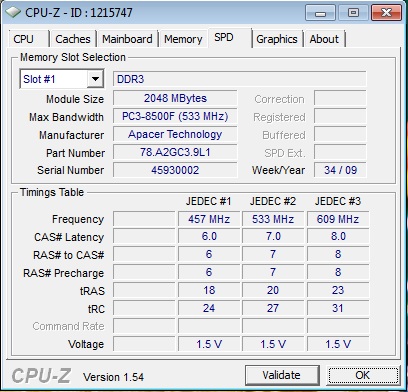Open the Caches tab
408x392 pixels.
[x=73, y=39]
